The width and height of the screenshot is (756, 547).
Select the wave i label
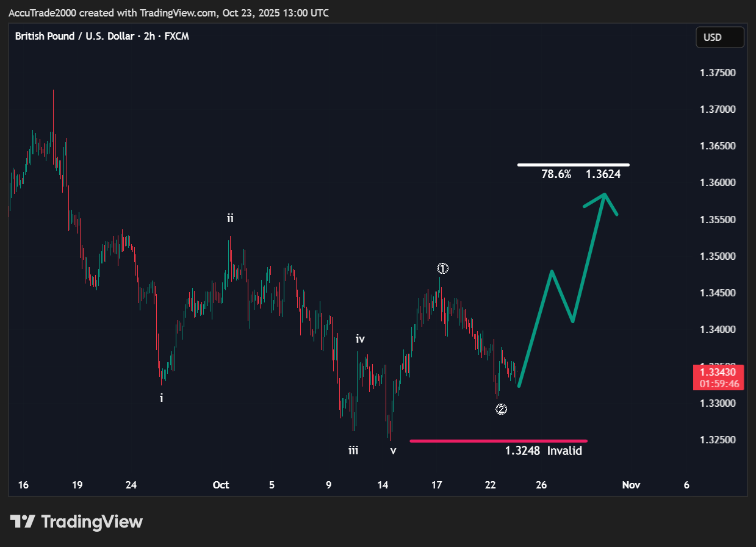tap(161, 398)
